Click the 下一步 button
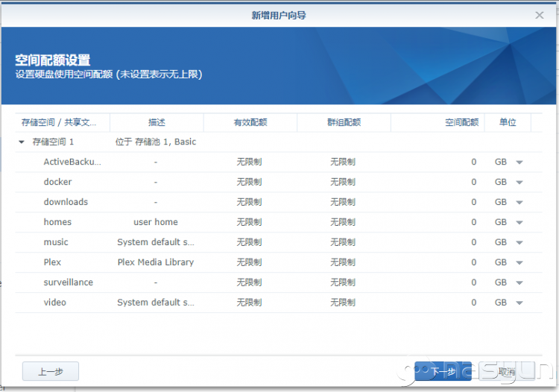 coord(443,371)
